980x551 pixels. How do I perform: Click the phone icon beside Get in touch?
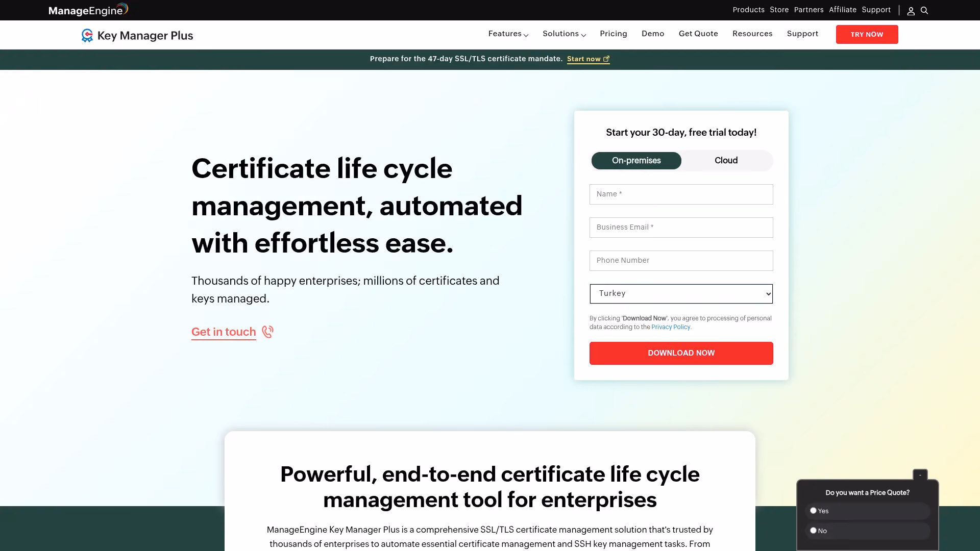[x=268, y=332]
